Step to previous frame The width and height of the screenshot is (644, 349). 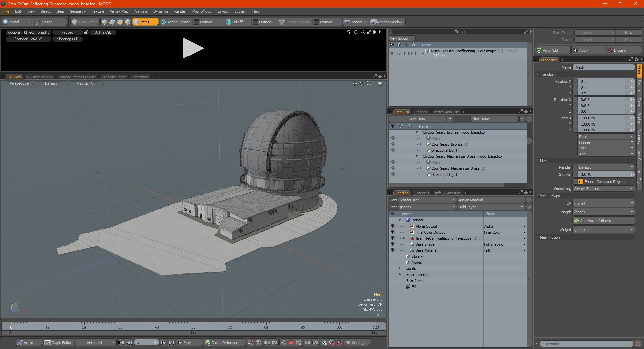point(129,343)
